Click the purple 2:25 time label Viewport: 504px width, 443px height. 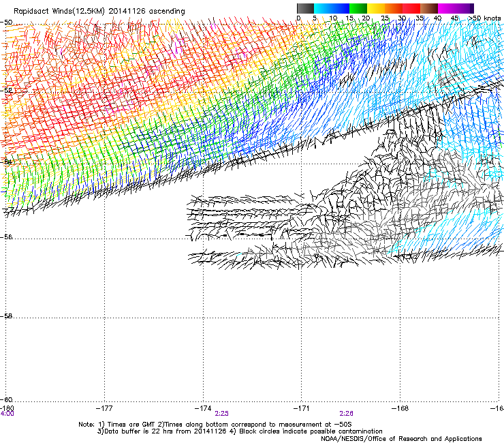tap(222, 414)
